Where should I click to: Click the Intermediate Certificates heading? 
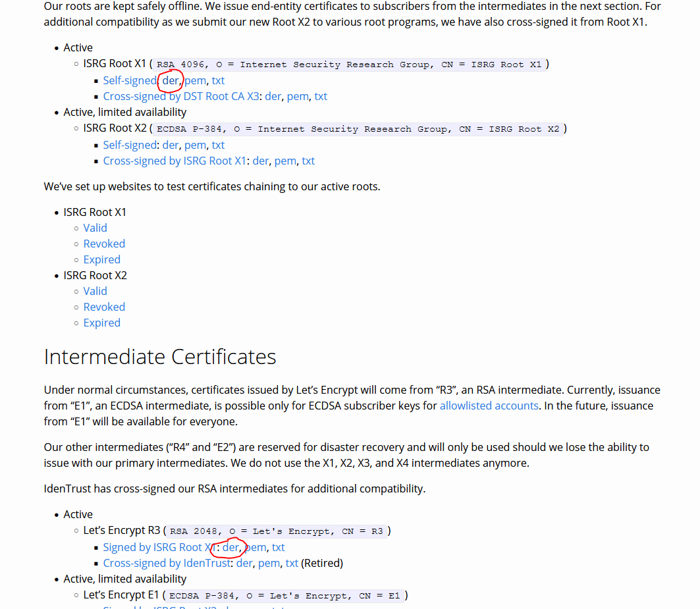[x=160, y=357]
